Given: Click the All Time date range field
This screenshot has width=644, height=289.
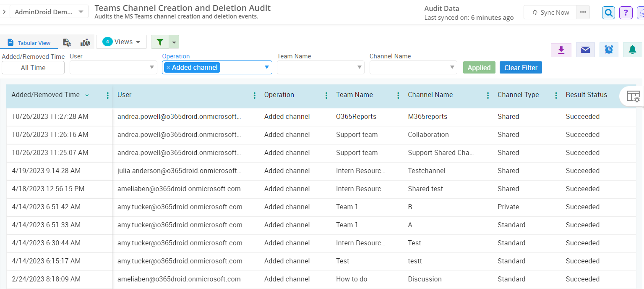Looking at the screenshot, I should click(x=33, y=67).
